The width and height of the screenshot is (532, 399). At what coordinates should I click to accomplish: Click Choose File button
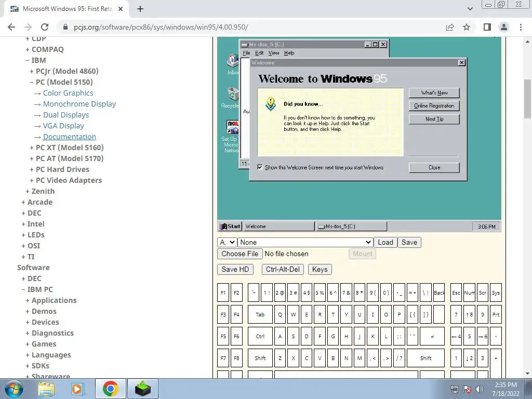(x=240, y=254)
